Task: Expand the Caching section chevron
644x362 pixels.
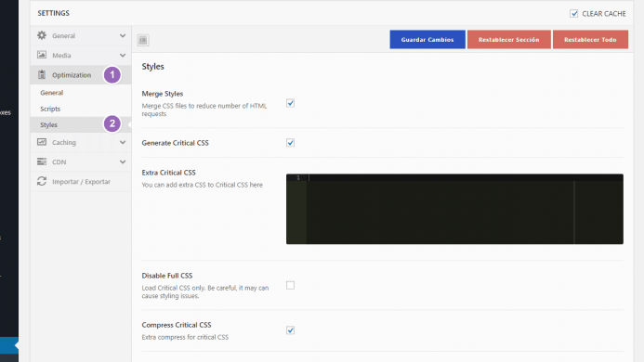Action: pos(123,142)
